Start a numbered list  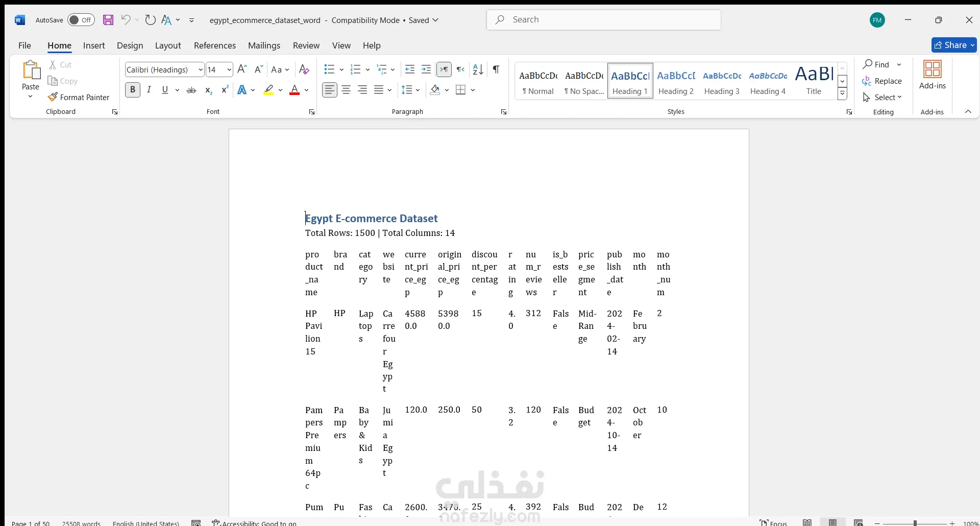(356, 69)
